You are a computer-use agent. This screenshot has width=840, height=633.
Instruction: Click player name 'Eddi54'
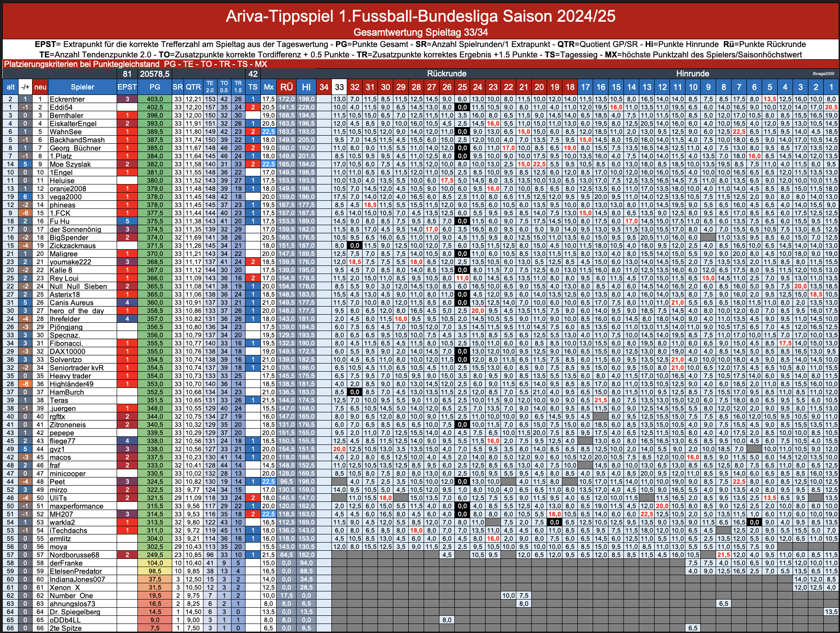[61, 107]
